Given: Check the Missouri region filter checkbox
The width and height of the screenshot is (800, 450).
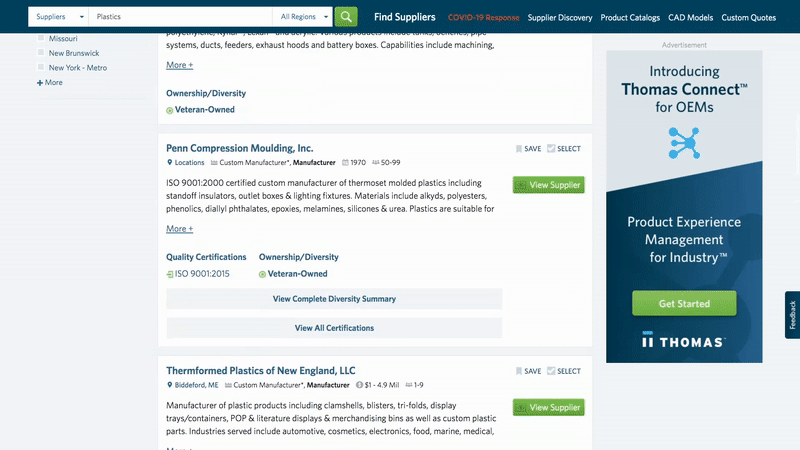Looking at the screenshot, I should click(41, 37).
